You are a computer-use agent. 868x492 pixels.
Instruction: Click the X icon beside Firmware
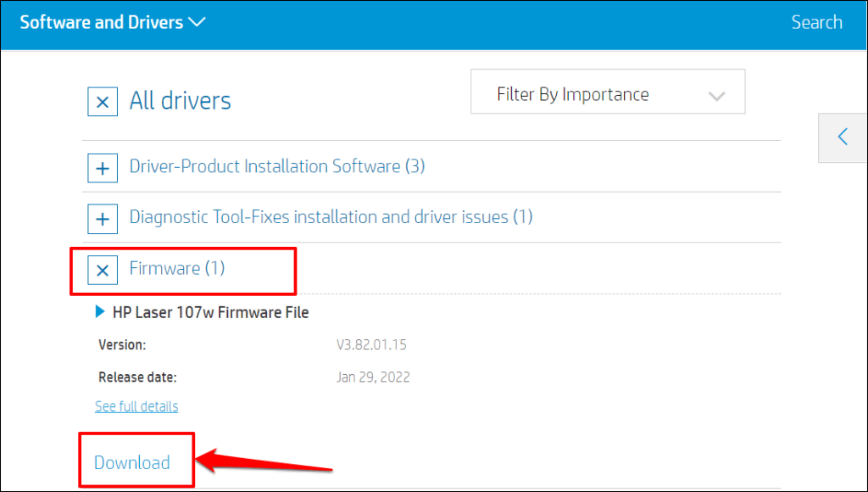tap(103, 271)
